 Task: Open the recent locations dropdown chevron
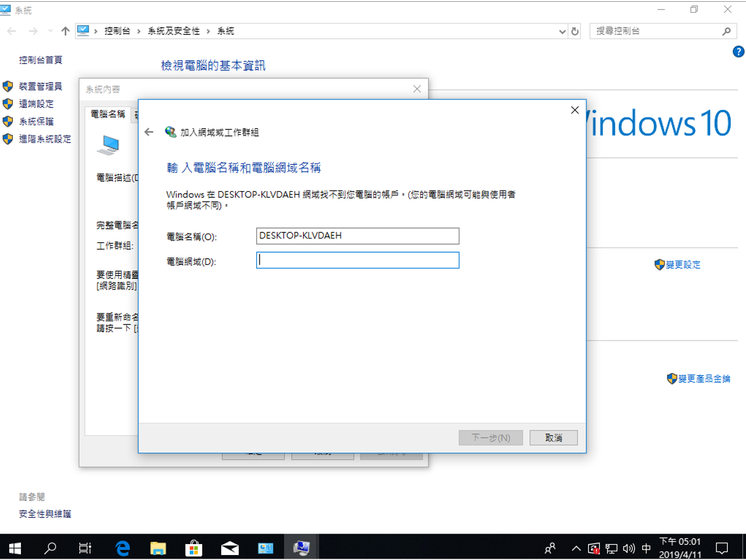(x=50, y=31)
